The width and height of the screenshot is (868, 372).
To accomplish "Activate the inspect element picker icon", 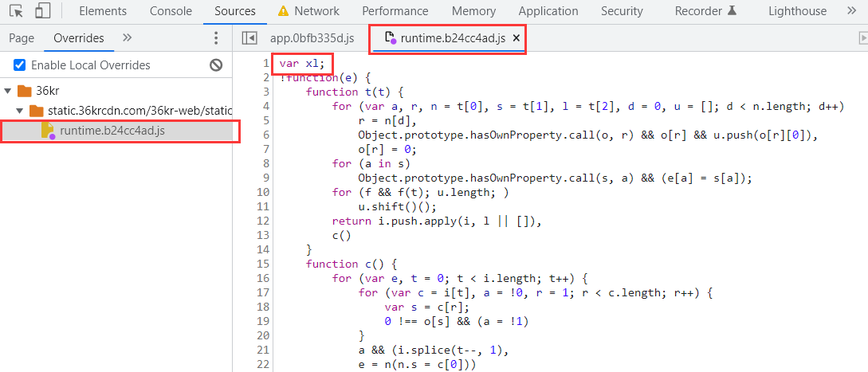I will point(17,11).
